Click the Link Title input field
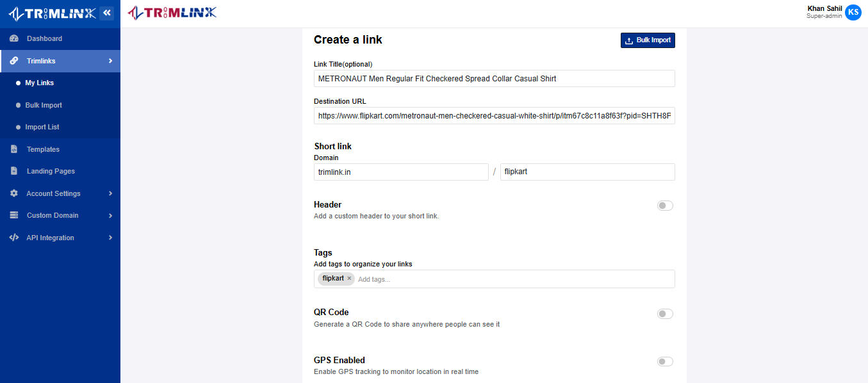The width and height of the screenshot is (868, 383). tap(495, 78)
